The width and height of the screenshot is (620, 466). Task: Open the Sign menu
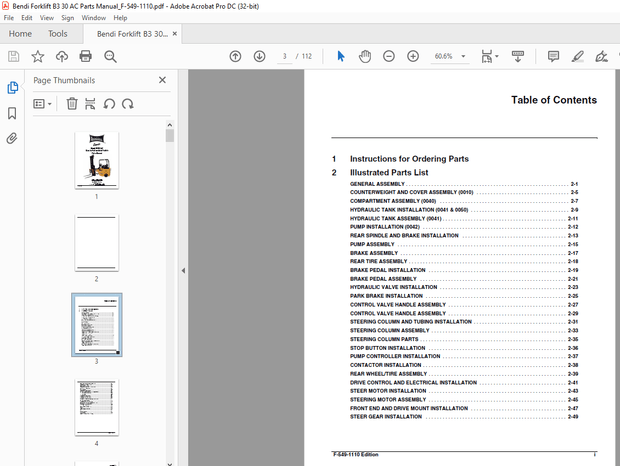pos(68,18)
